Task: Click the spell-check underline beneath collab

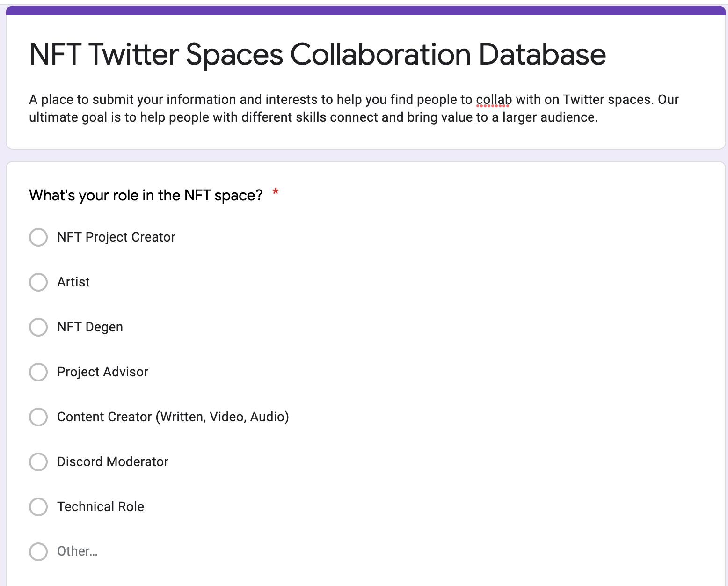Action: [492, 107]
